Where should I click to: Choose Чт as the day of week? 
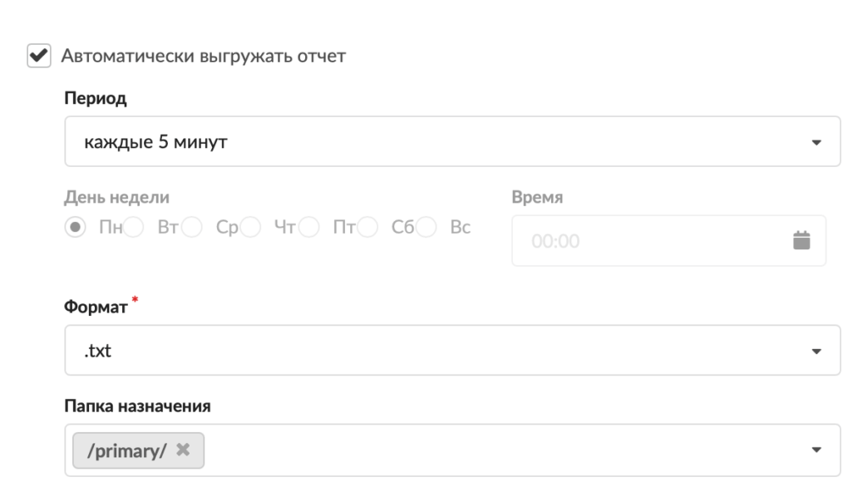(x=252, y=228)
